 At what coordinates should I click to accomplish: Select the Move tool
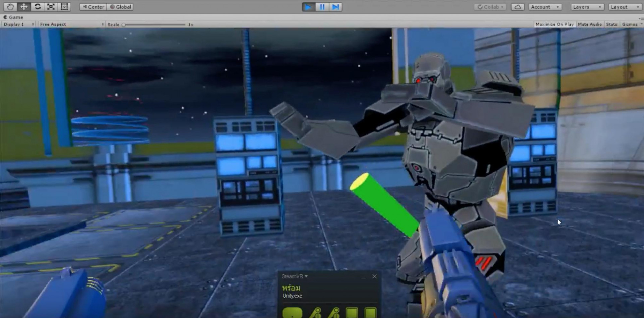pyautogui.click(x=24, y=7)
